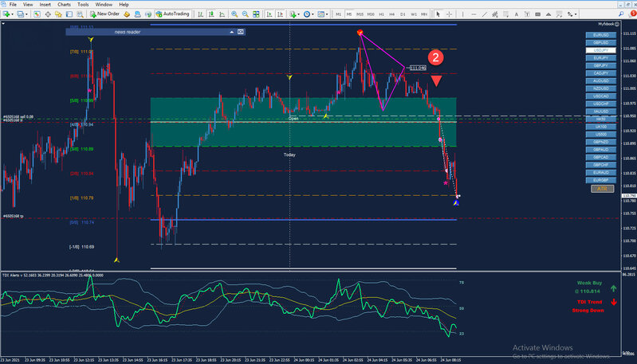Switch to H4 timeframe
Viewport: 637px width, 364px height.
[392, 14]
